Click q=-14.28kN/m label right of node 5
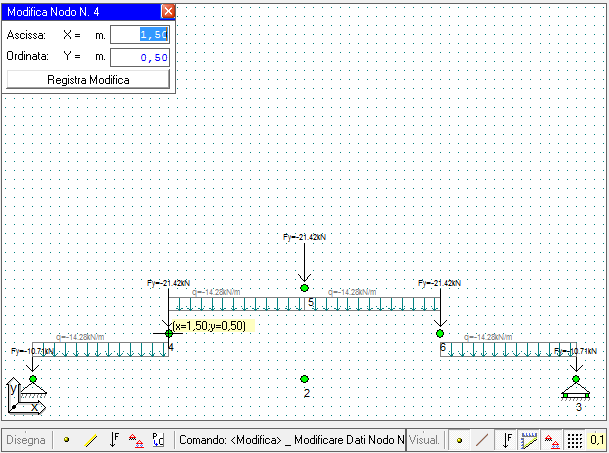 [x=352, y=292]
